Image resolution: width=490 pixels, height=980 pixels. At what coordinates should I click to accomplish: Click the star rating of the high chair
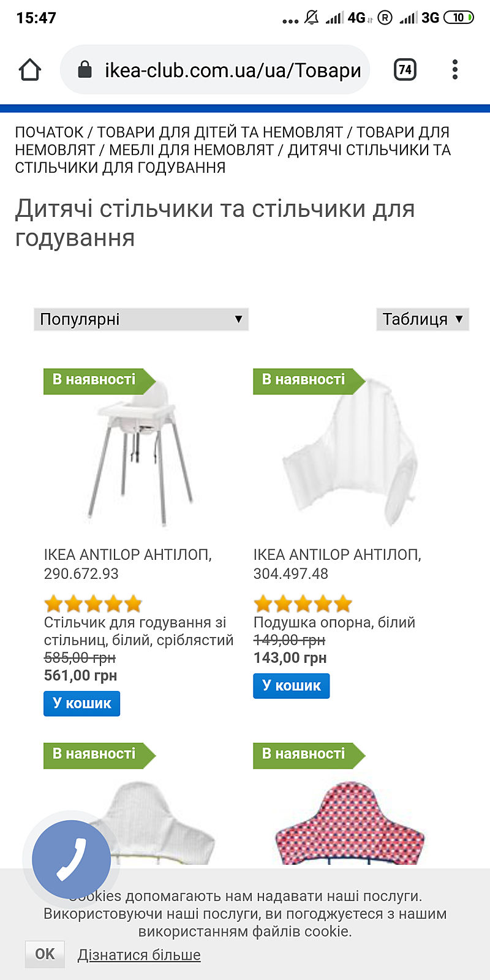pyautogui.click(x=93, y=604)
